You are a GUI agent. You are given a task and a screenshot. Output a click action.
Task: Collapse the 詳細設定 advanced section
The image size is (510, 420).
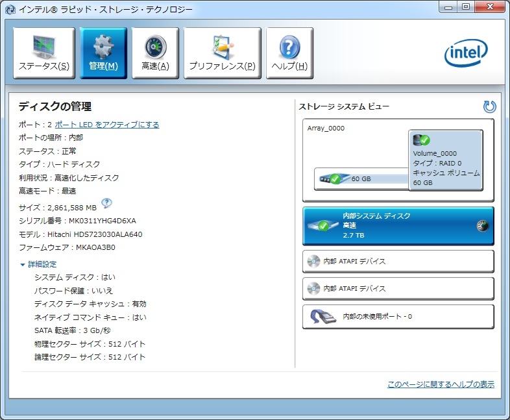tap(39, 264)
